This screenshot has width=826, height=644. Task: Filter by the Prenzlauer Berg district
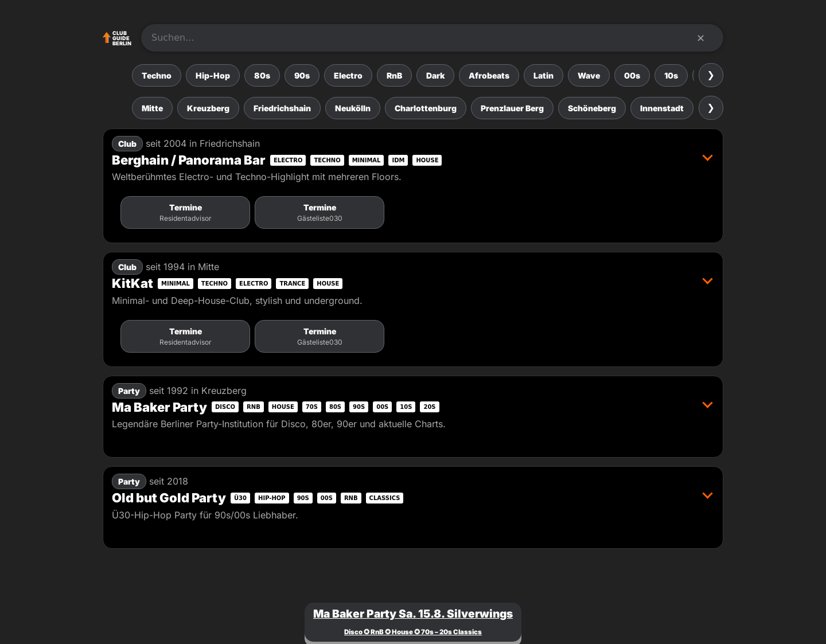click(512, 108)
